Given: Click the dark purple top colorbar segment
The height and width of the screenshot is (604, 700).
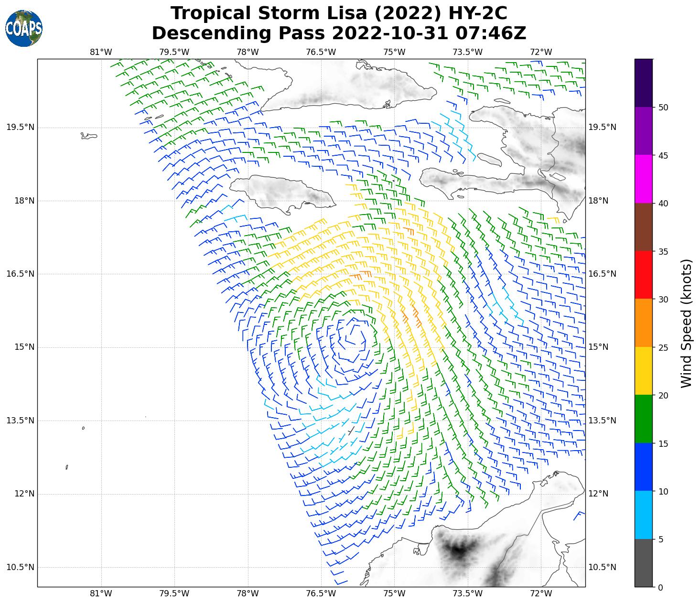Looking at the screenshot, I should (x=643, y=83).
